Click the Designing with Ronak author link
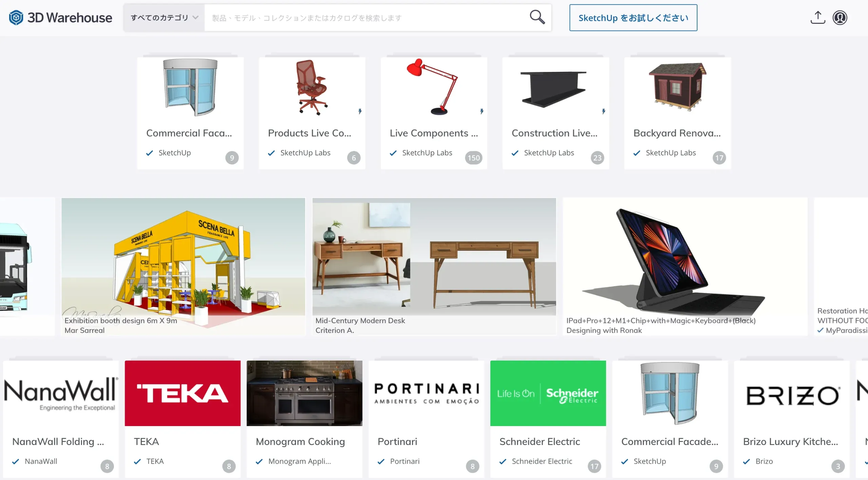Image resolution: width=868 pixels, height=480 pixels. click(x=604, y=330)
